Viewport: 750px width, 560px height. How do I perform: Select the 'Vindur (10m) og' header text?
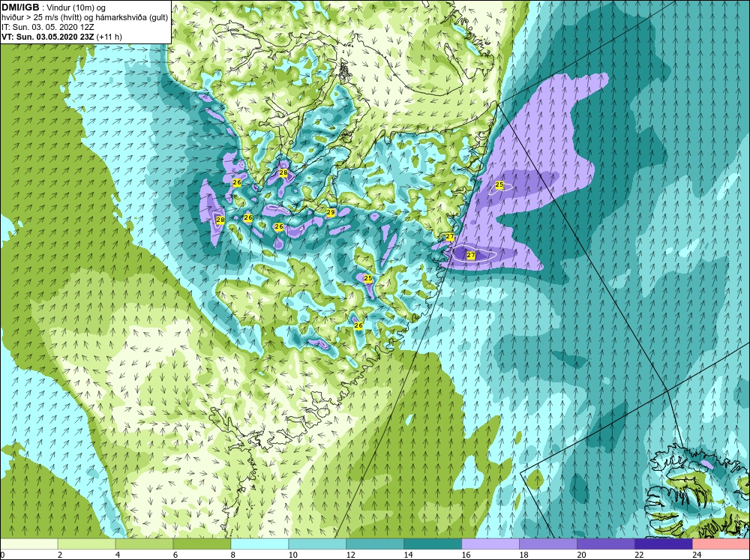pyautogui.click(x=74, y=8)
